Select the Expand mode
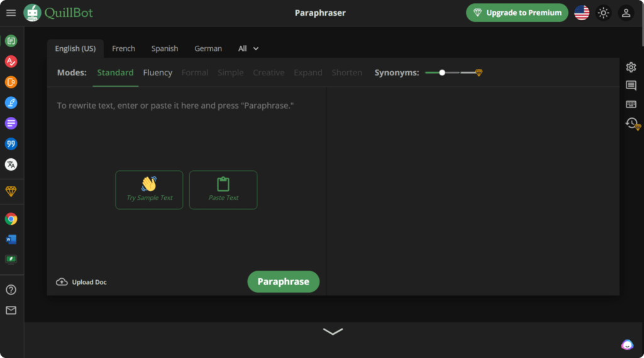Screen dimensions: 644x358 click(308, 73)
